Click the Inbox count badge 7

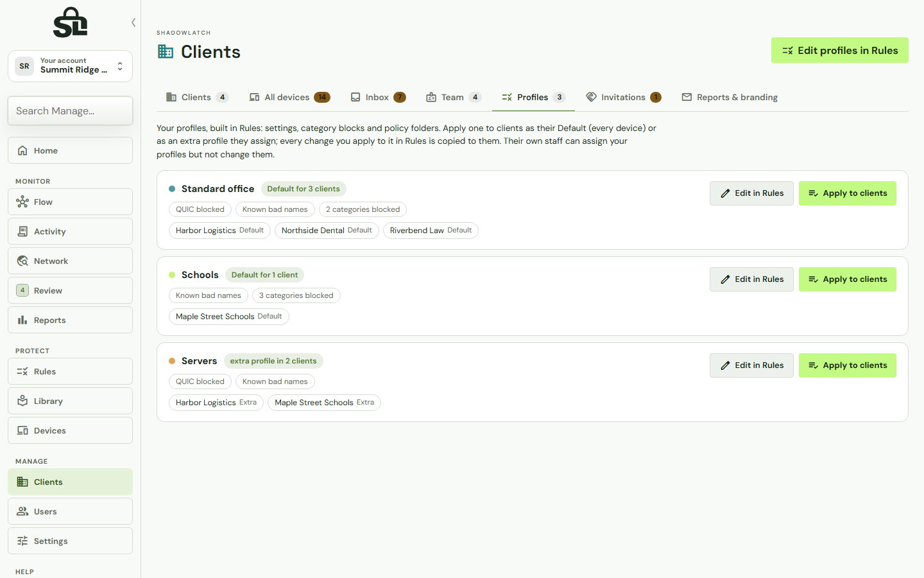pos(400,97)
